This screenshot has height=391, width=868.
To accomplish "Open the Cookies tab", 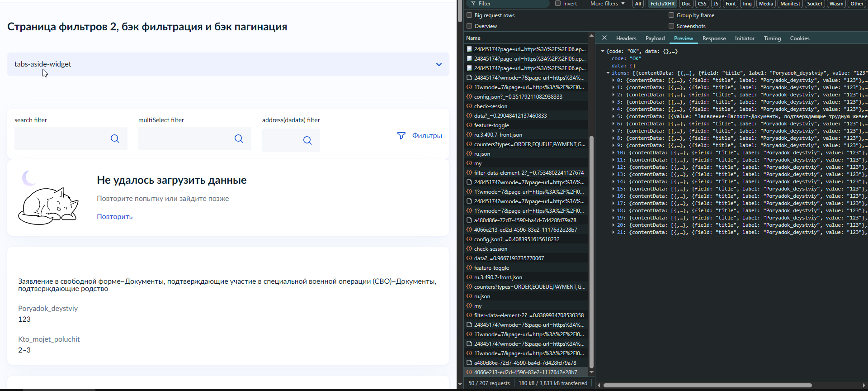I will 799,38.
